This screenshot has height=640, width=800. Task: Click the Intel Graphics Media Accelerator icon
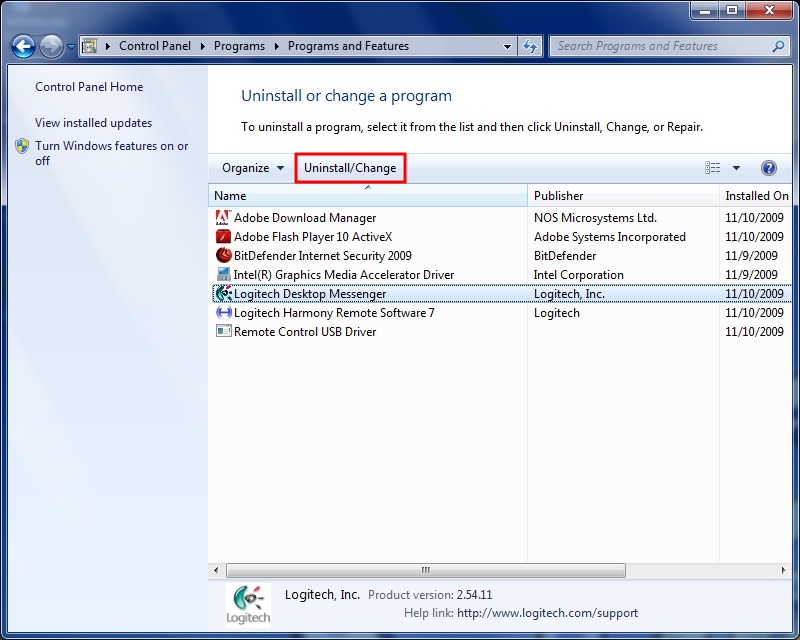(223, 275)
